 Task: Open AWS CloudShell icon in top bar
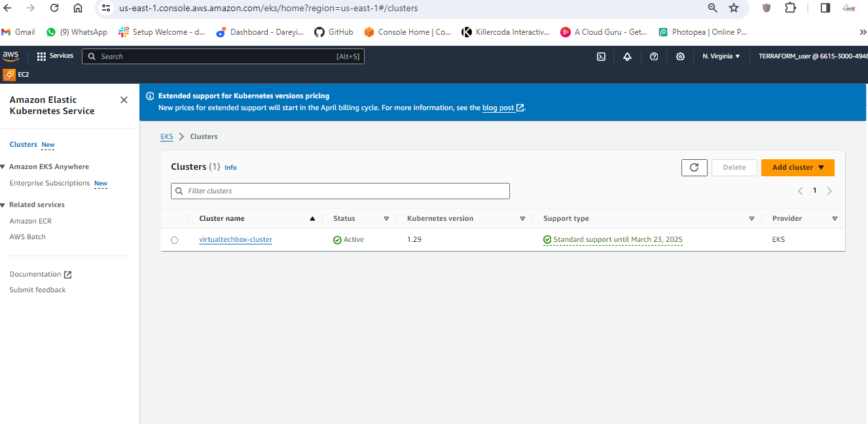pyautogui.click(x=601, y=56)
